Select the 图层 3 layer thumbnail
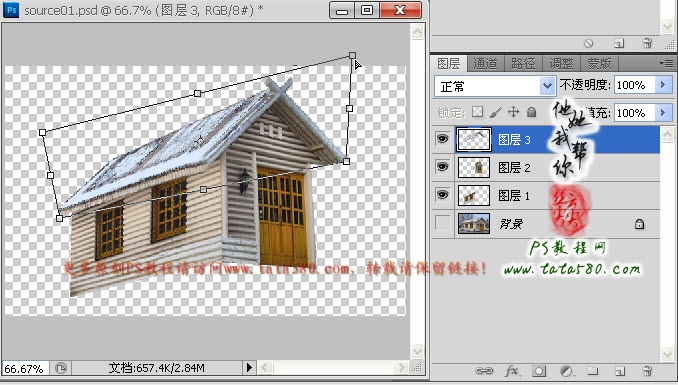 474,139
